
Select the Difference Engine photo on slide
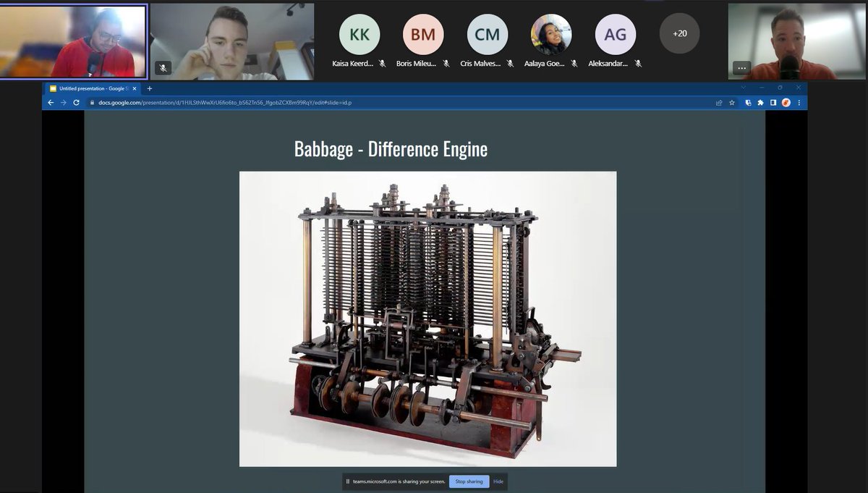(x=428, y=319)
